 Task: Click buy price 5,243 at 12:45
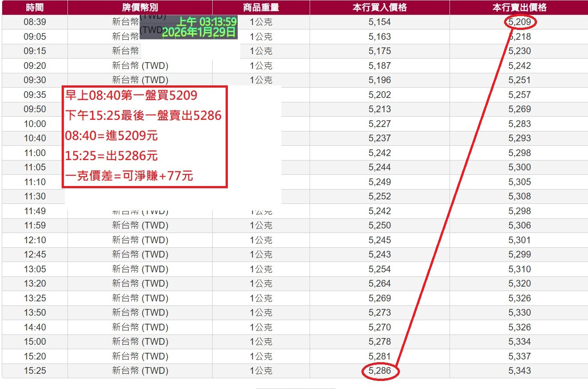(380, 254)
